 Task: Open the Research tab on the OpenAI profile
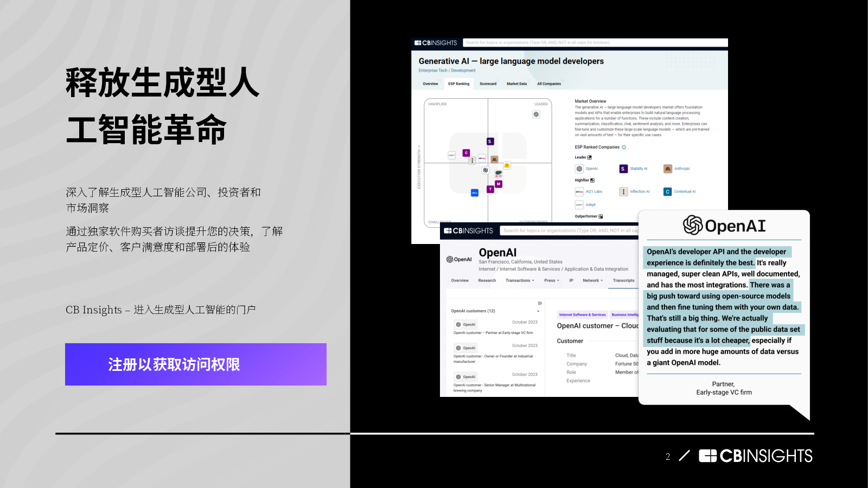(x=487, y=281)
